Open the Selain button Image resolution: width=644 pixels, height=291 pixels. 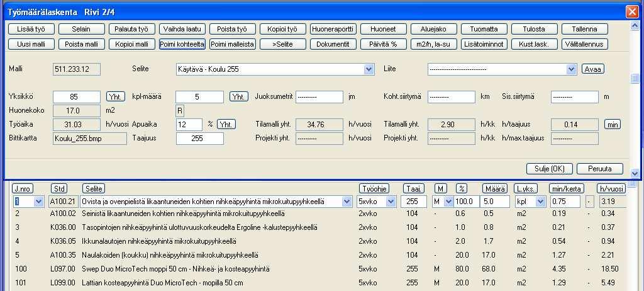click(81, 29)
